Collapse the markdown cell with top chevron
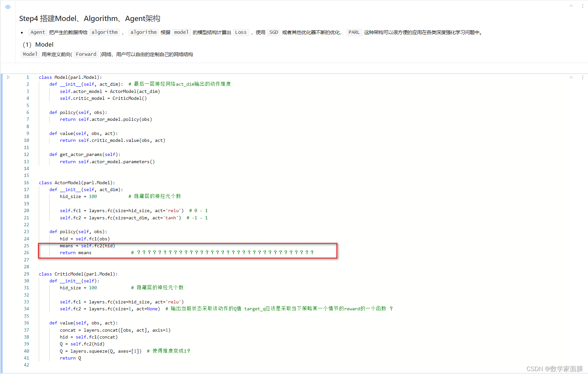Image resolution: width=588 pixels, height=375 pixels. click(x=571, y=6)
